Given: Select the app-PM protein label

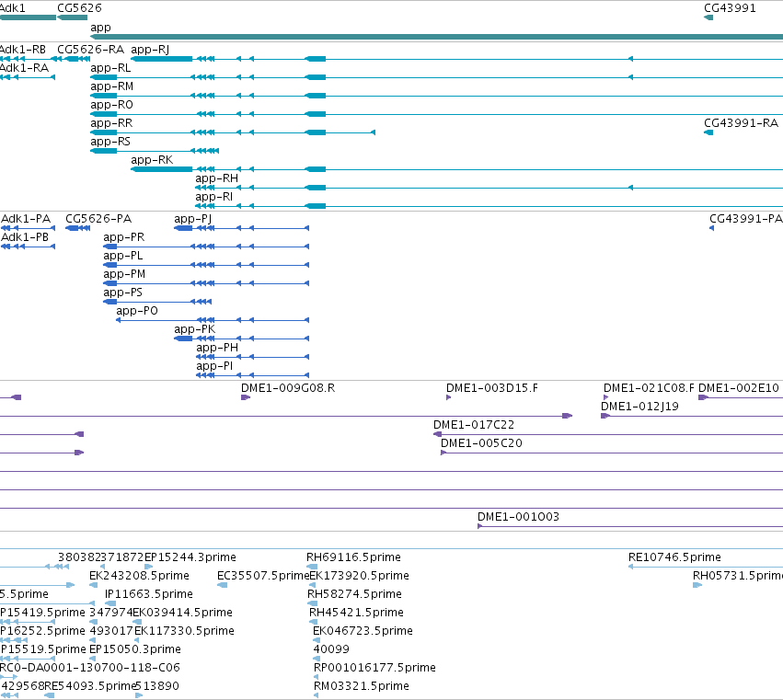Looking at the screenshot, I should (x=124, y=274).
